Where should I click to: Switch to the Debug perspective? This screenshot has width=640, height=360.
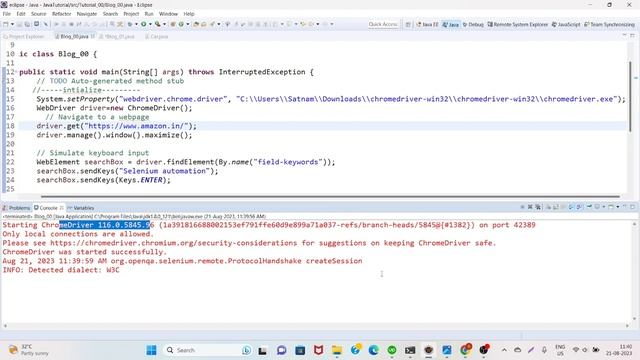point(473,24)
